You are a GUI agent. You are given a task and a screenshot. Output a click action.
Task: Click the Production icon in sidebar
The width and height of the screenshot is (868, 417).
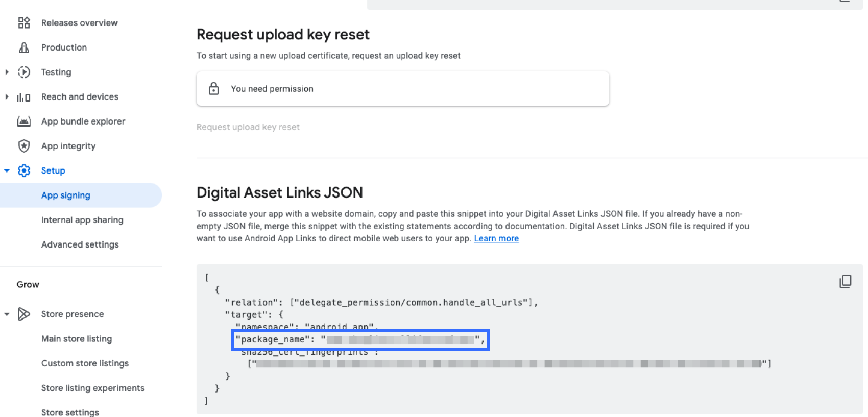click(x=24, y=47)
